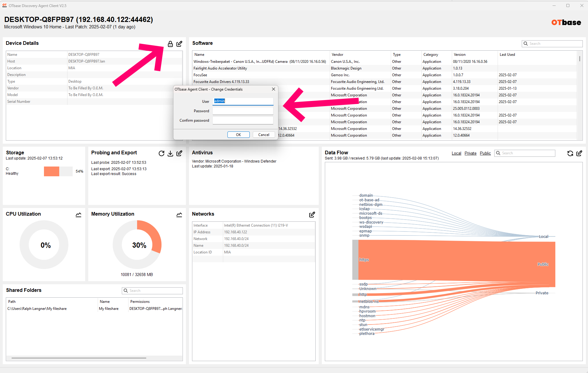Select the My fileshare path row
This screenshot has width=588, height=373.
point(94,309)
